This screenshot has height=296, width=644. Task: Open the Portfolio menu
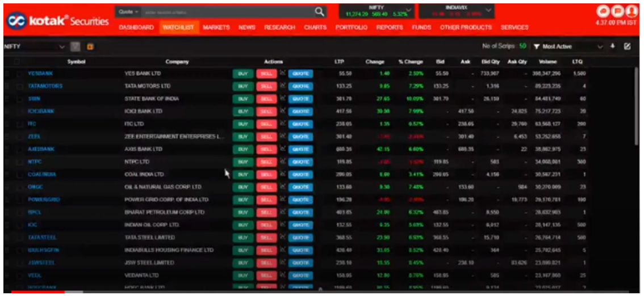pyautogui.click(x=351, y=27)
